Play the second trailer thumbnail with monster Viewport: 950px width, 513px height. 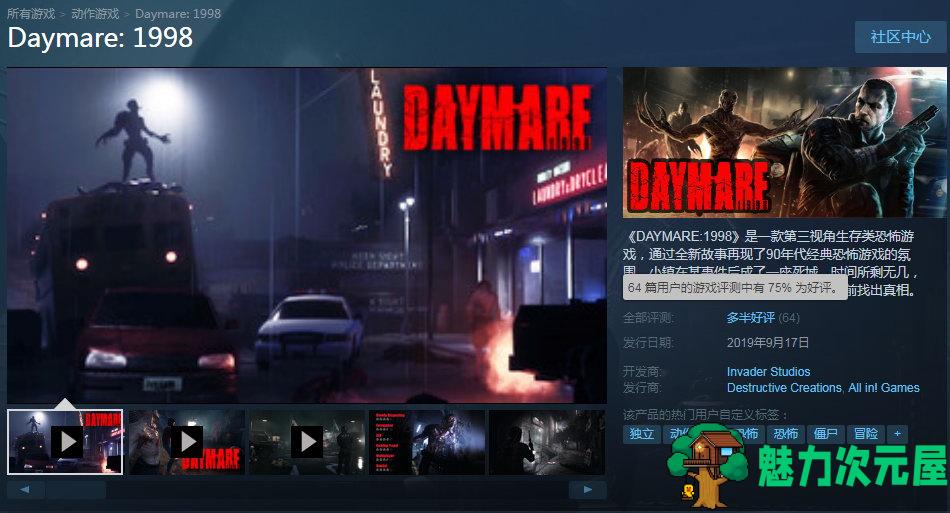point(187,442)
